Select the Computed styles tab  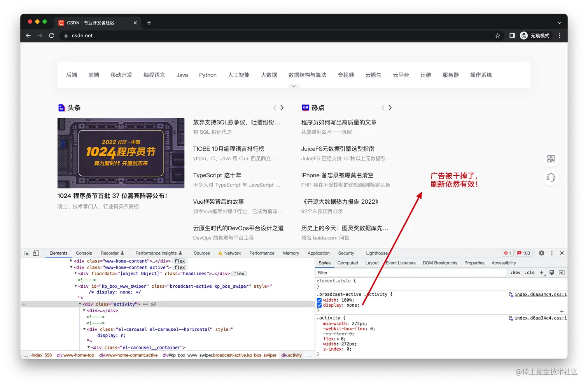point(348,263)
